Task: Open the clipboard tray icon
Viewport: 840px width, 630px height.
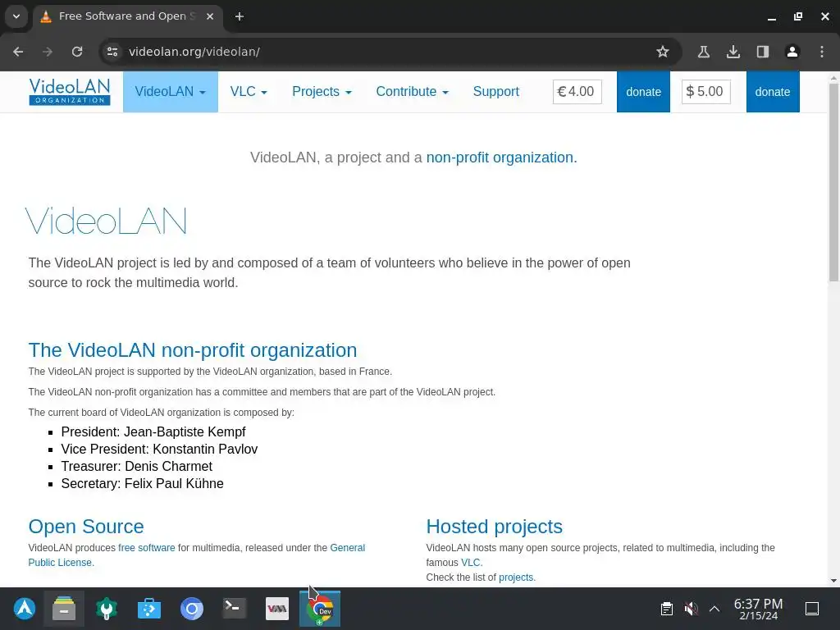Action: tap(666, 609)
